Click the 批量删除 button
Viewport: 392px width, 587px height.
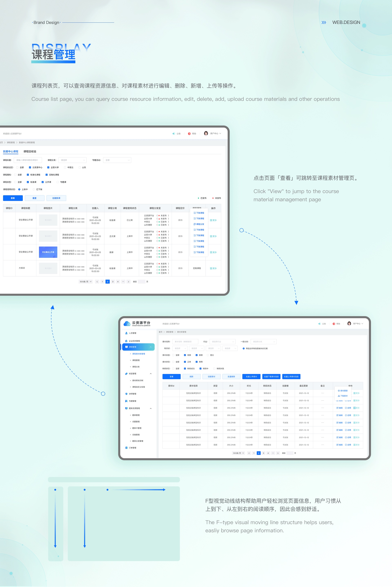click(231, 377)
